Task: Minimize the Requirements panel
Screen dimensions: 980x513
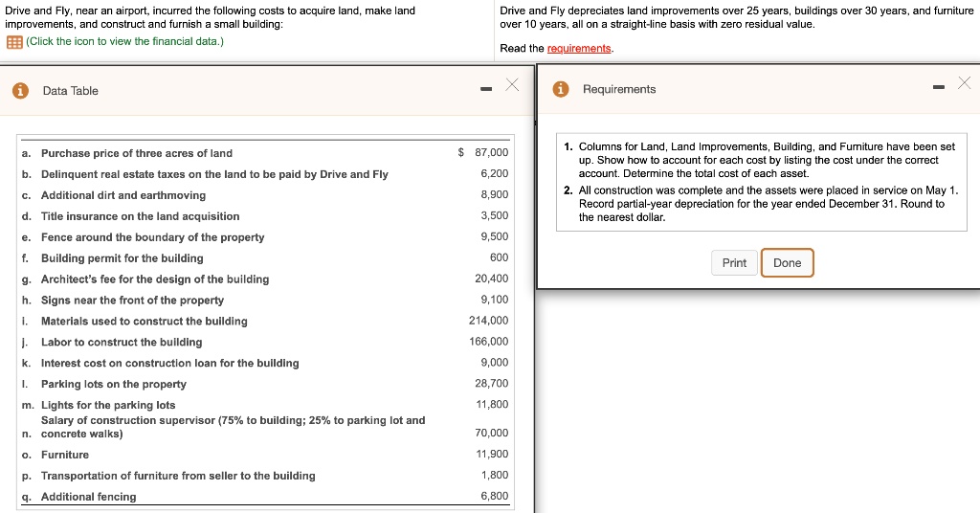Action: (939, 89)
